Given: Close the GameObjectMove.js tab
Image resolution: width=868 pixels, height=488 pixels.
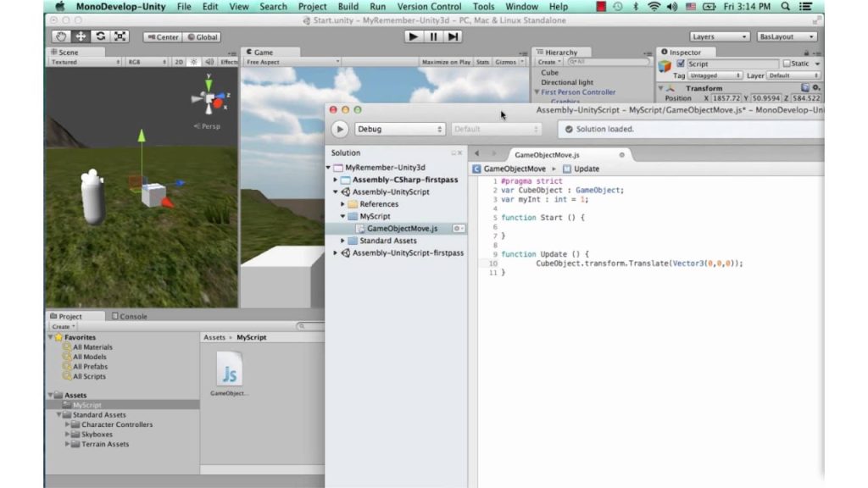Looking at the screenshot, I should [621, 155].
